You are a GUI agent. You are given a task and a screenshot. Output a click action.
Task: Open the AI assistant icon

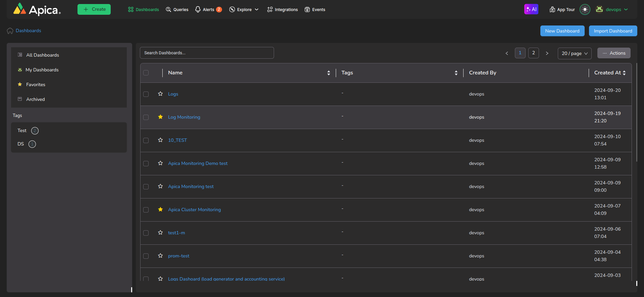531,9
